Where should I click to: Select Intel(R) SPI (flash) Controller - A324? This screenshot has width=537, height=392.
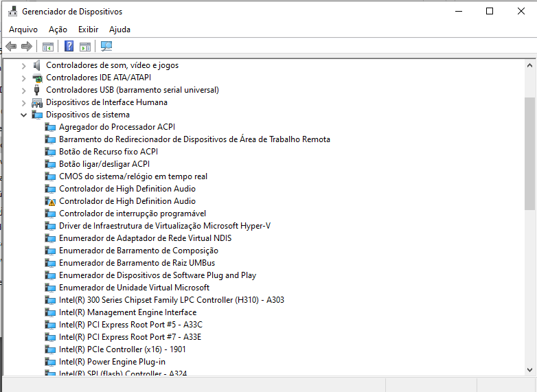coord(123,373)
